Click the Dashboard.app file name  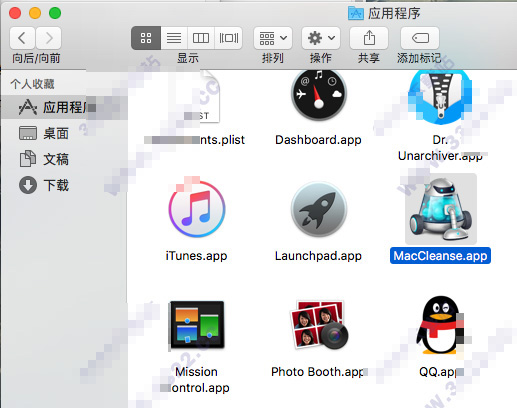coord(318,140)
